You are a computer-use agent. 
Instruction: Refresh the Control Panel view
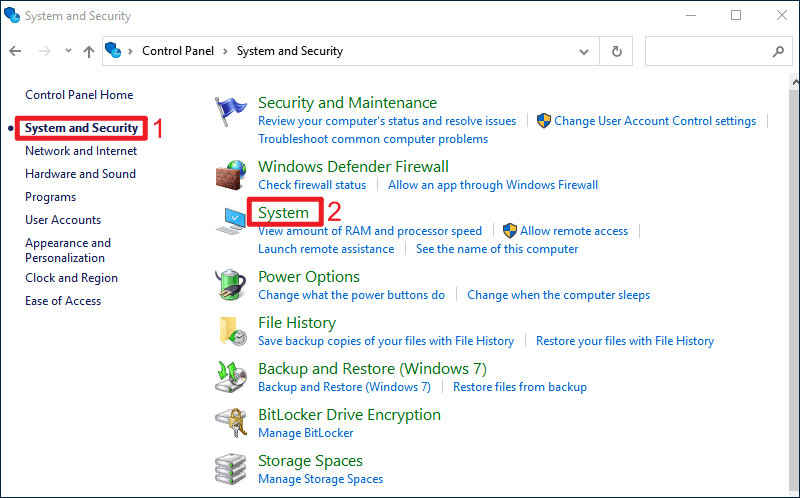[616, 51]
